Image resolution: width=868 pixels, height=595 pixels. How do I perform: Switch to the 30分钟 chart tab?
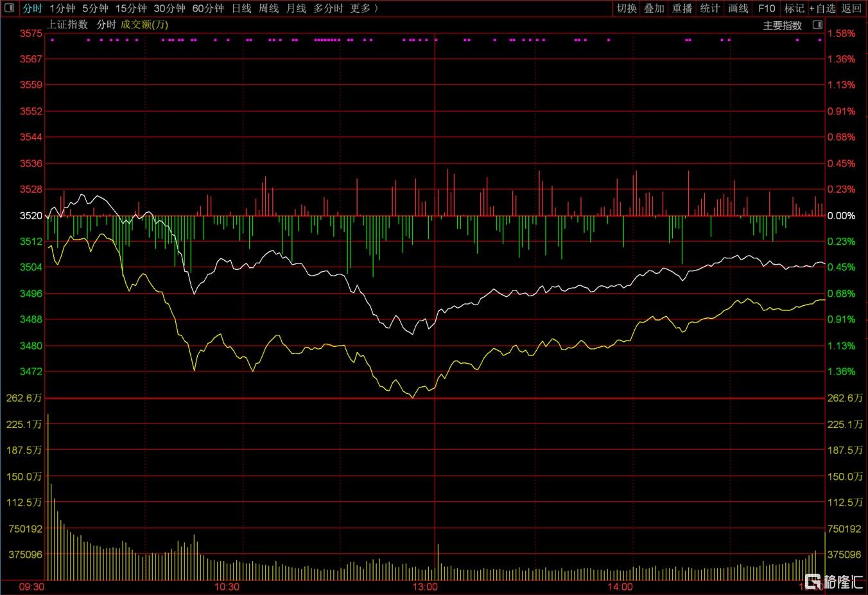coord(169,8)
